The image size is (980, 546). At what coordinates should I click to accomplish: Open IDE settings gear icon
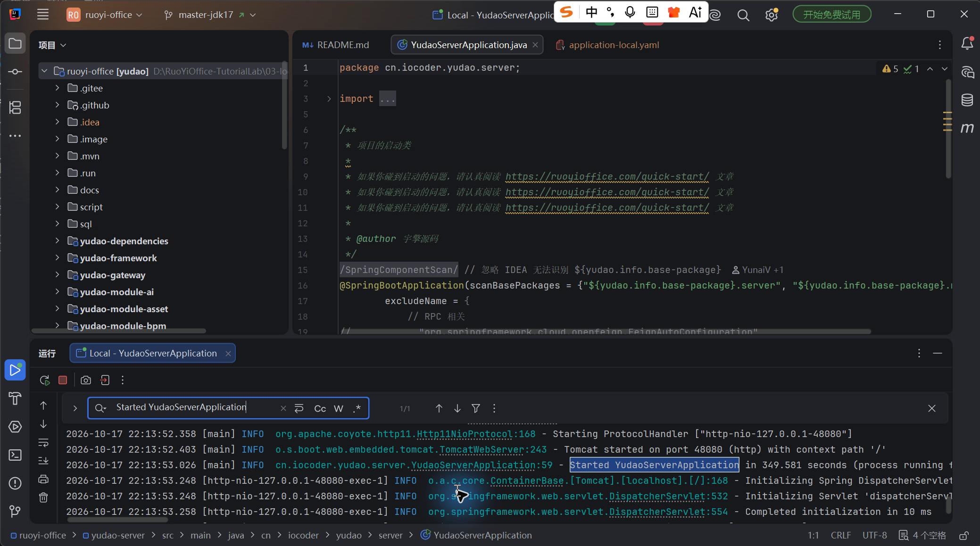point(772,15)
